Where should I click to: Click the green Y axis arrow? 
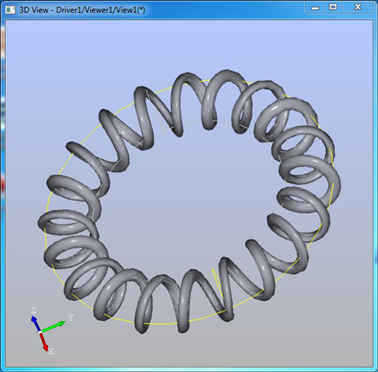(54, 327)
